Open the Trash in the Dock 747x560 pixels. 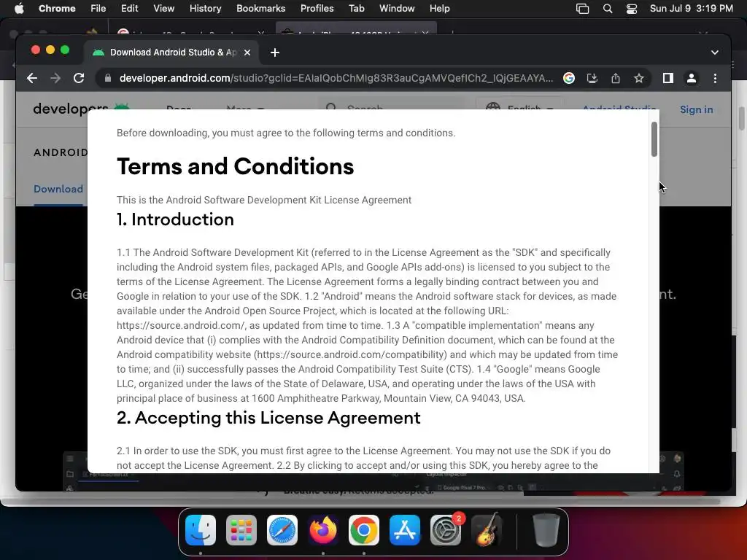pyautogui.click(x=546, y=530)
